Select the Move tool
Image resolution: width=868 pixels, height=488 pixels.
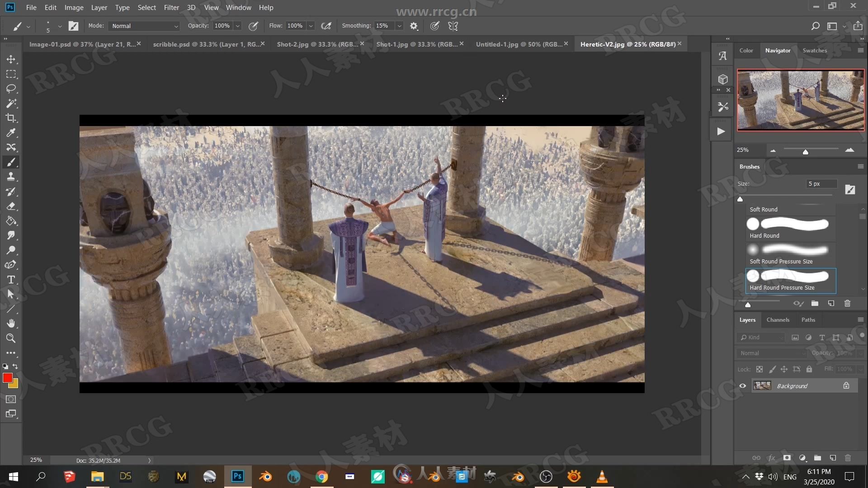(x=11, y=59)
